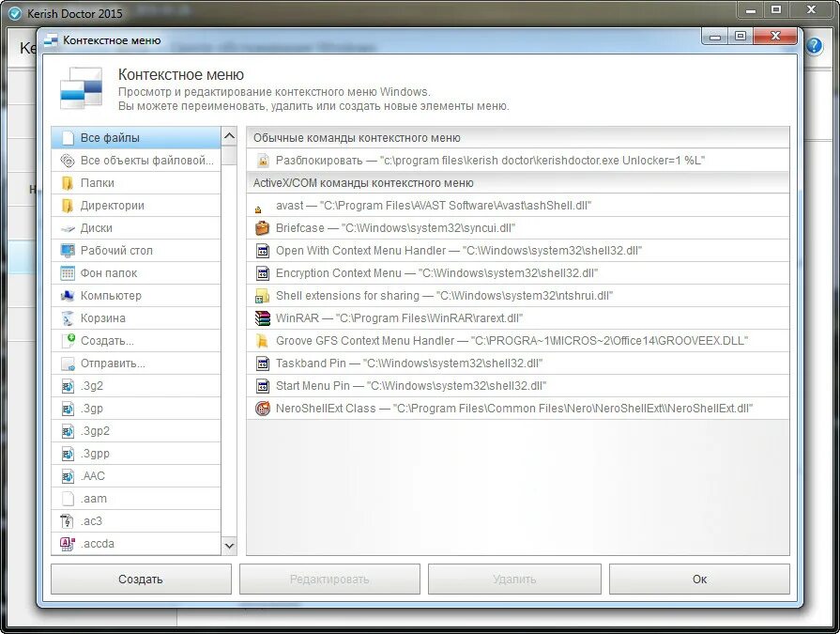The image size is (840, 634).
Task: Click the archive-style icon beside .ac3
Action: [68, 521]
